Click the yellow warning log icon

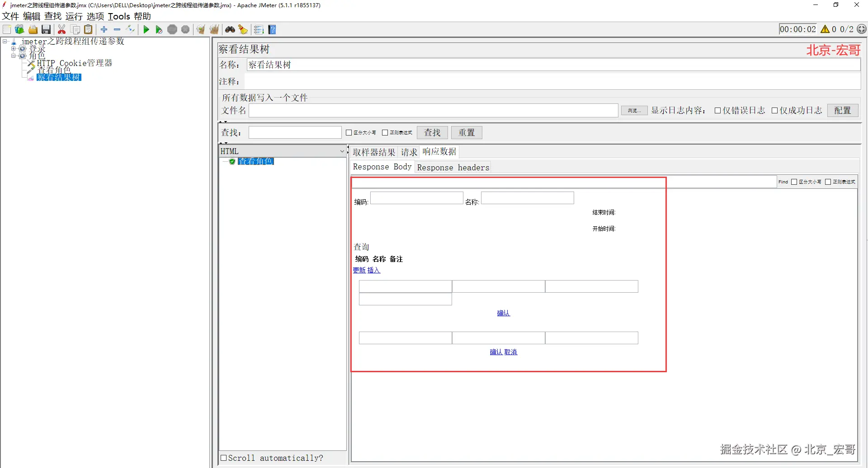(825, 29)
